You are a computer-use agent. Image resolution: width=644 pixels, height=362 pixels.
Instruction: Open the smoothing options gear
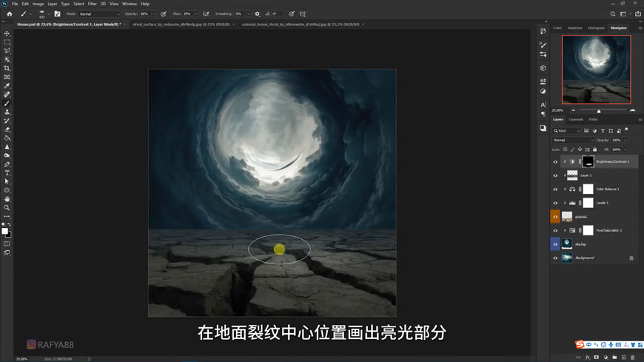click(257, 13)
